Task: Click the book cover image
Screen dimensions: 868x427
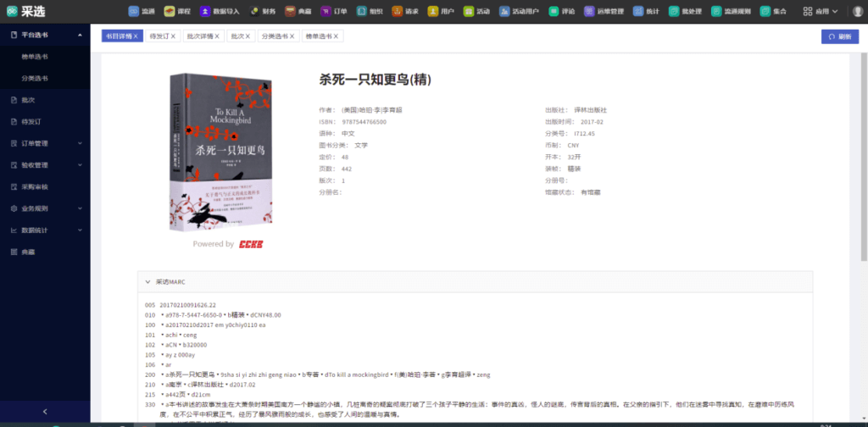Action: click(220, 151)
